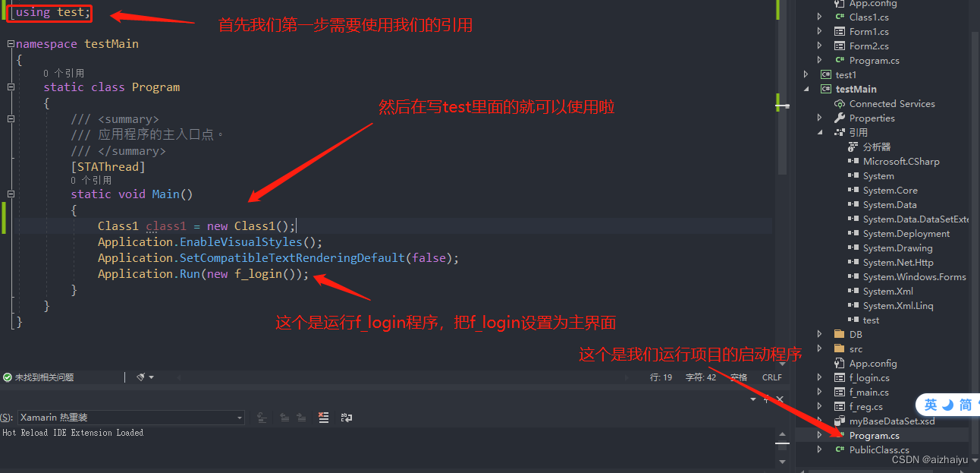This screenshot has height=473, width=980.
Task: Expand the Class1.cs node
Action: coord(820,17)
